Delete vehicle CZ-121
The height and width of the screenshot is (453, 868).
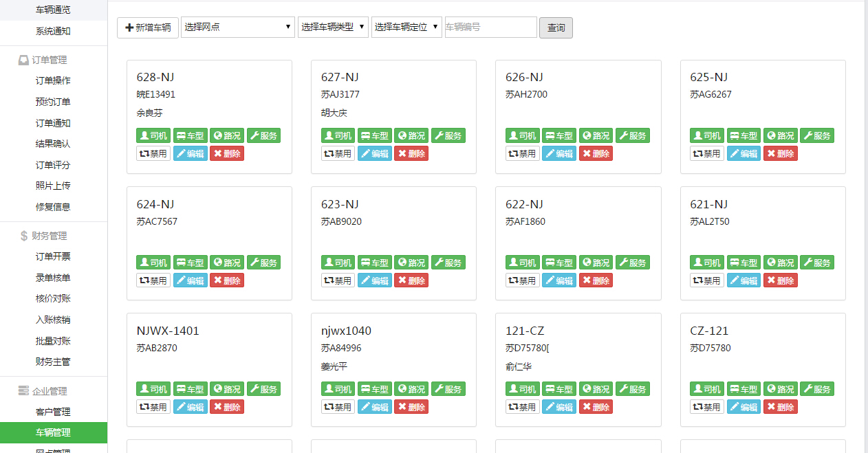[x=780, y=407]
